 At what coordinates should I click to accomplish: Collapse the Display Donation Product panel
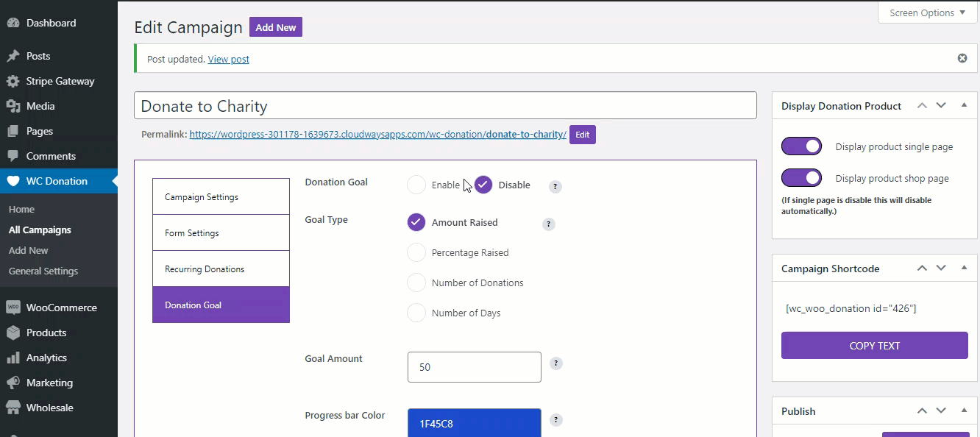pyautogui.click(x=964, y=105)
